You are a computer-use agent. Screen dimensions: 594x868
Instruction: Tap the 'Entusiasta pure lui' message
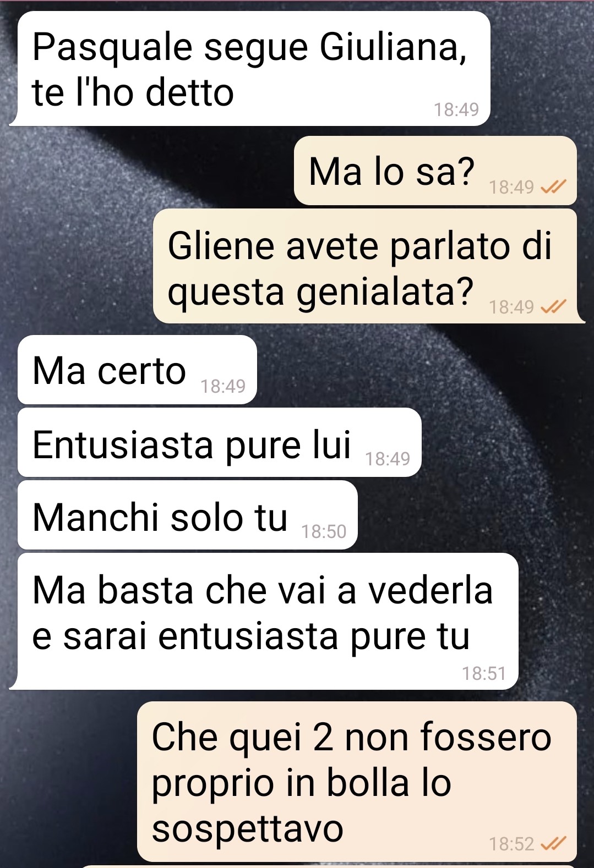219,442
